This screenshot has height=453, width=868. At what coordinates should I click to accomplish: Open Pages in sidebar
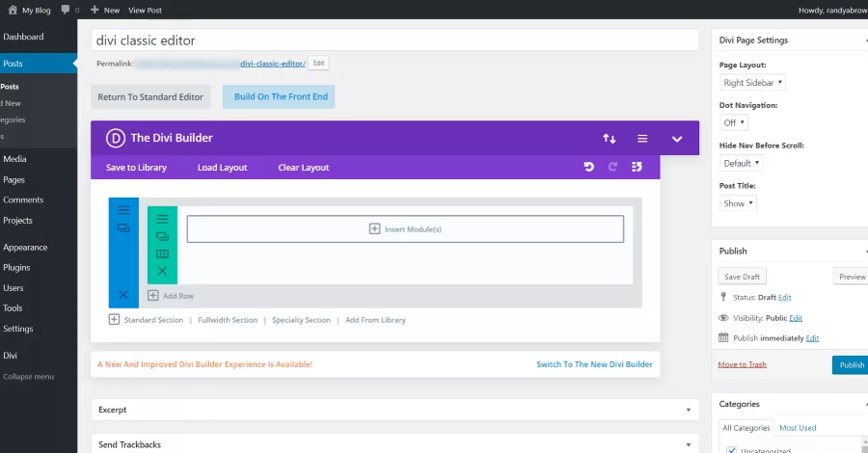point(14,180)
